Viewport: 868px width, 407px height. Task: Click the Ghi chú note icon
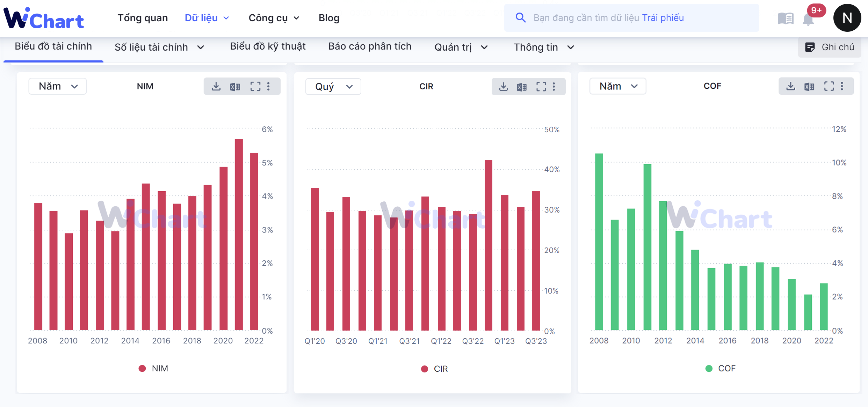810,47
